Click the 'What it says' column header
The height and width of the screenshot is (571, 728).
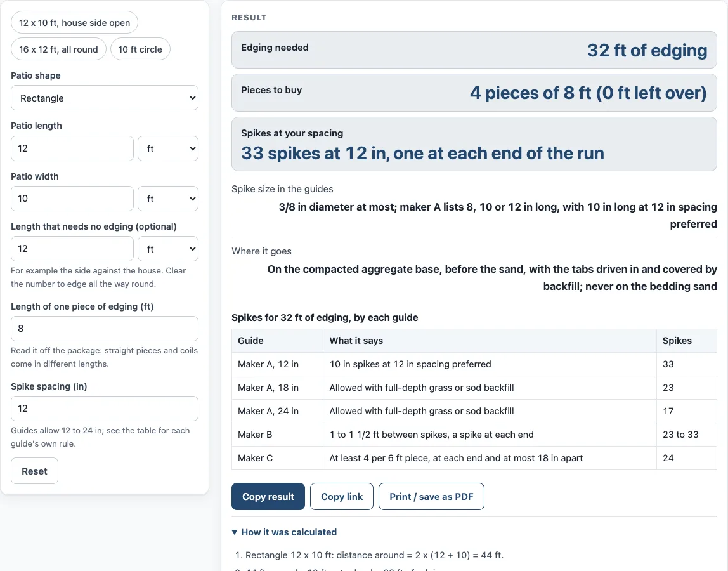(x=490, y=341)
